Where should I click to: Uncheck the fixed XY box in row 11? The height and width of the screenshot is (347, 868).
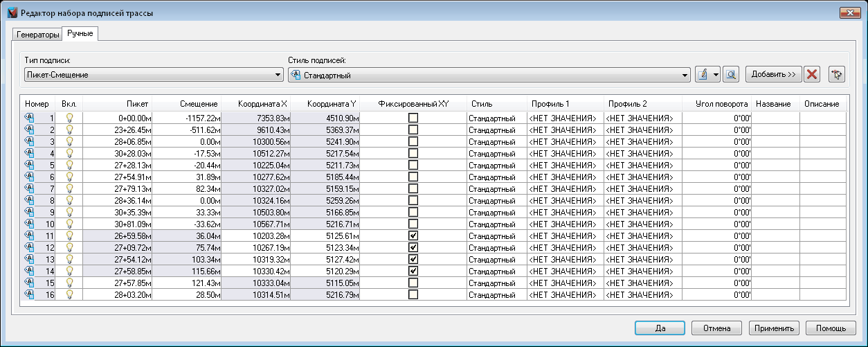413,235
